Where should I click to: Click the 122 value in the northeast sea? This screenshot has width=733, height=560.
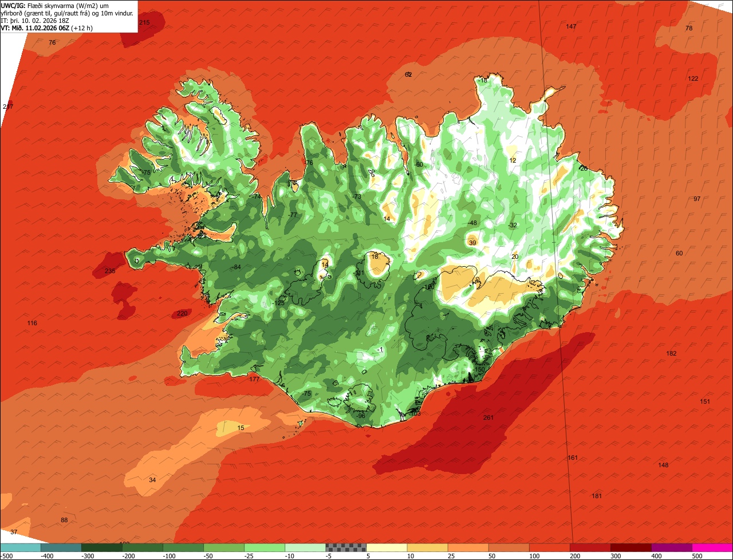pos(693,78)
